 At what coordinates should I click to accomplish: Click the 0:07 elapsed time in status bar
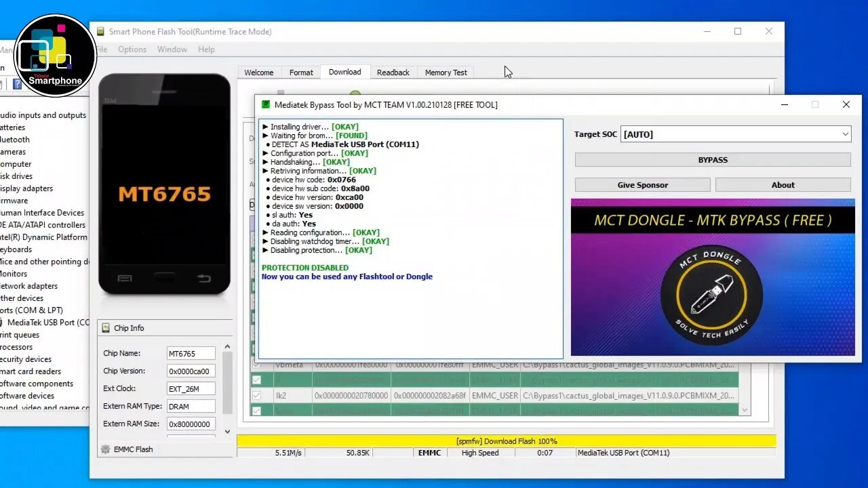pyautogui.click(x=545, y=453)
